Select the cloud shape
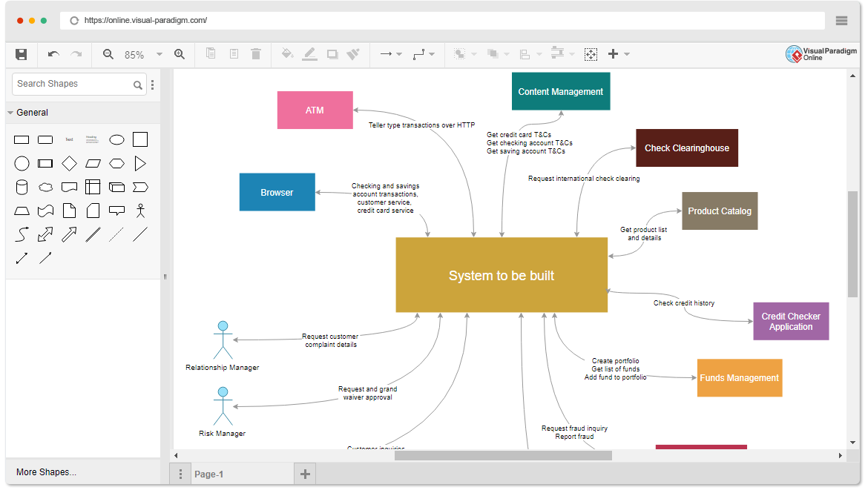868x493 pixels. [45, 187]
